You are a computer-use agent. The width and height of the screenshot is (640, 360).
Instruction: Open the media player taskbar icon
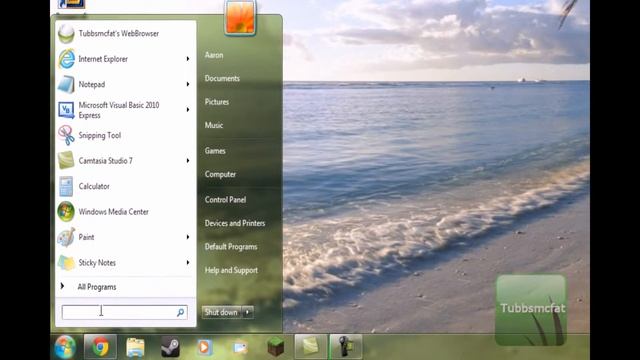point(204,348)
